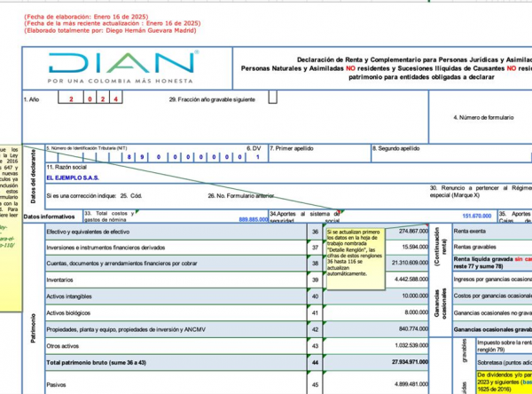Viewport: 532px width, 394px height.
Task: Select the other assets value 1.032.539.000
Action: pyautogui.click(x=411, y=345)
